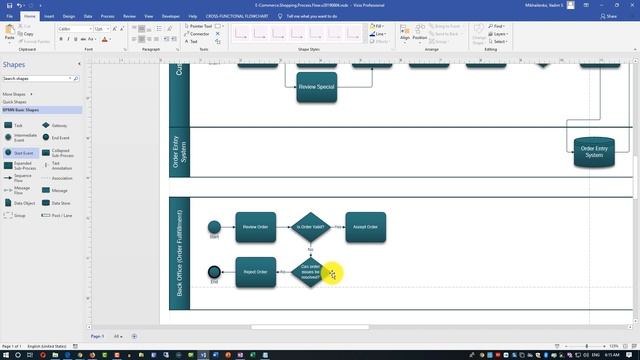Click the Save icon in the title bar
640x360 pixels.
9,5
